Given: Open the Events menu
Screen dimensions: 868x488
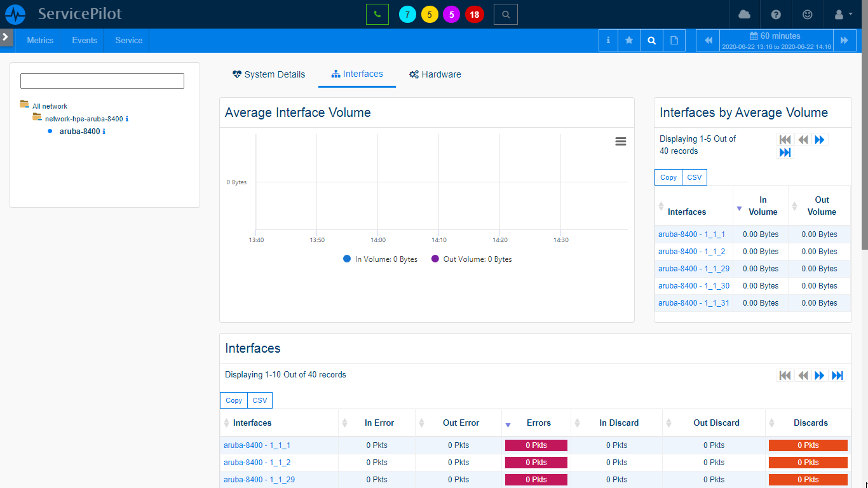Looking at the screenshot, I should 85,40.
